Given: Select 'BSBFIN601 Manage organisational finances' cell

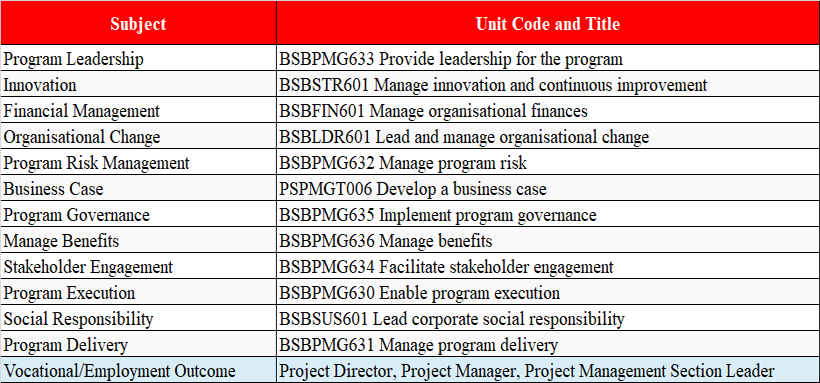Looking at the screenshot, I should tap(548, 110).
